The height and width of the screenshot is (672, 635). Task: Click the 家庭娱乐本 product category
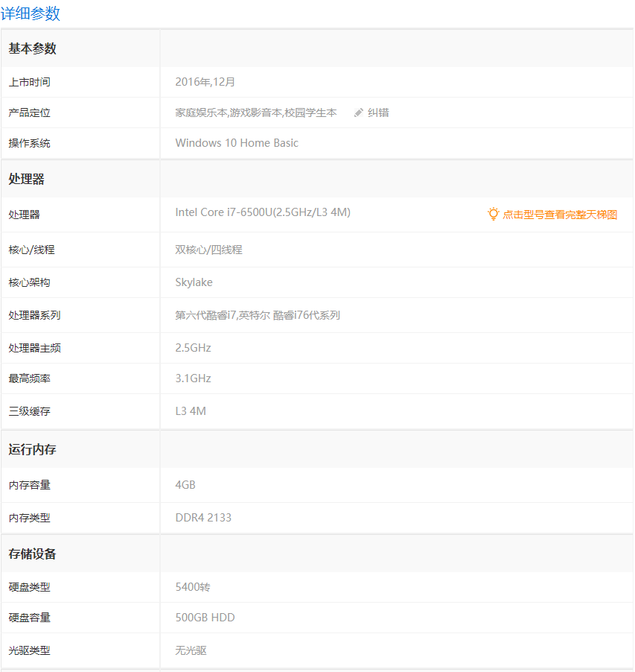tap(201, 112)
